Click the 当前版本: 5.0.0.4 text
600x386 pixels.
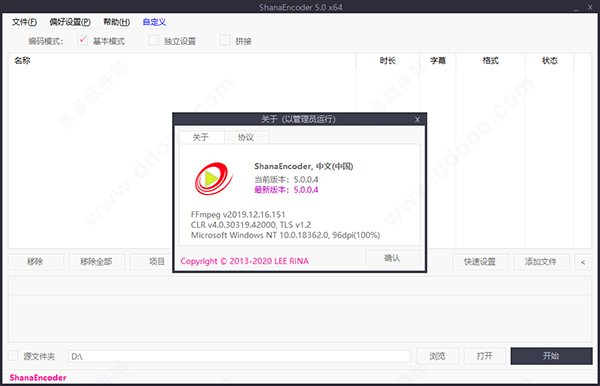pyautogui.click(x=286, y=179)
